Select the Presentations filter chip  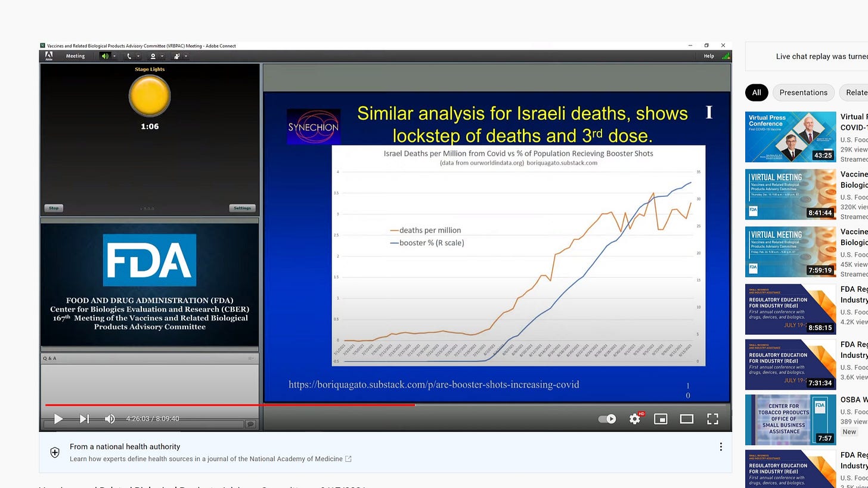[803, 92]
